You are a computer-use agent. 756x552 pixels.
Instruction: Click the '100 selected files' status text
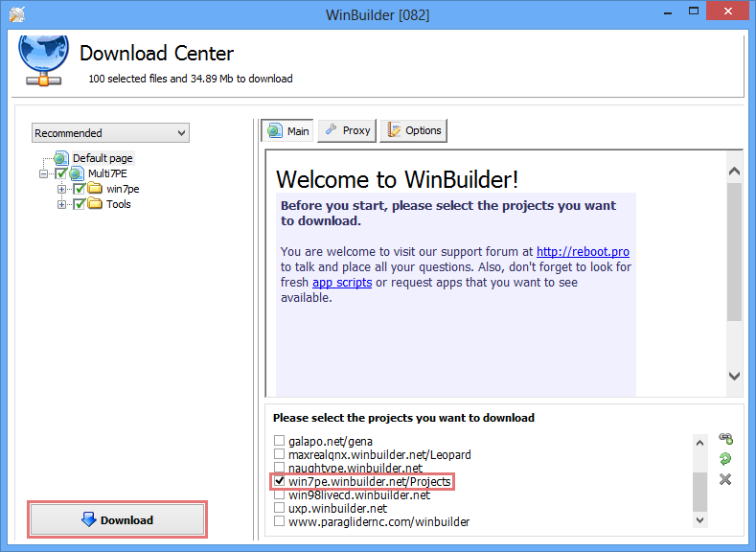pyautogui.click(x=191, y=79)
